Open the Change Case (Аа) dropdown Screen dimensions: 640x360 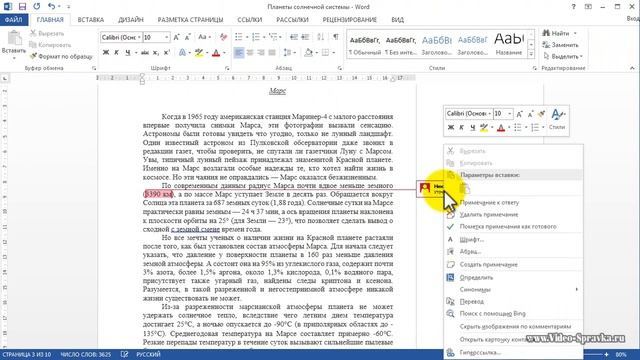tap(204, 37)
